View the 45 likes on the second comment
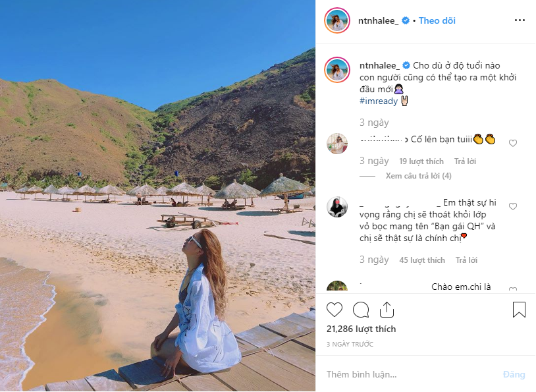The height and width of the screenshot is (392, 536). click(422, 260)
